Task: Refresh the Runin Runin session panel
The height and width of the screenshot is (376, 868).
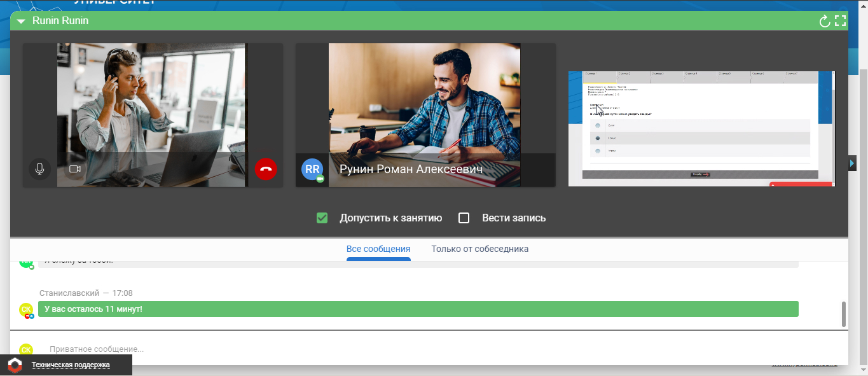Action: tap(825, 21)
